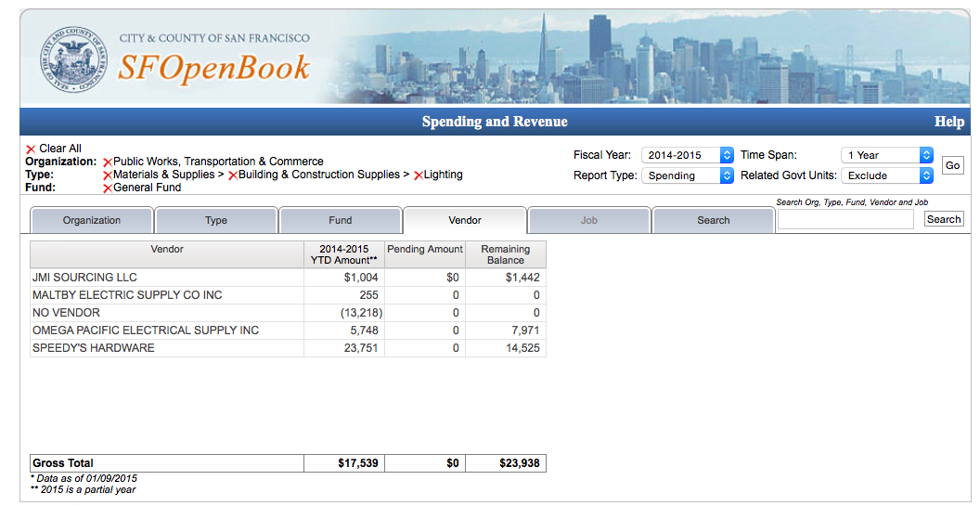Image resolution: width=980 pixels, height=506 pixels.
Task: Select the disabled Job tab
Action: pos(588,220)
